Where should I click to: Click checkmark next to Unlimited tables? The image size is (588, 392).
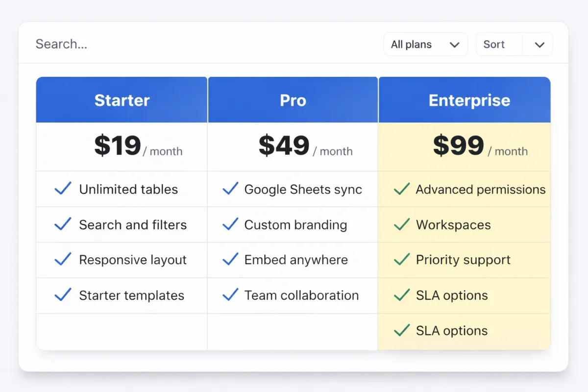coord(63,189)
